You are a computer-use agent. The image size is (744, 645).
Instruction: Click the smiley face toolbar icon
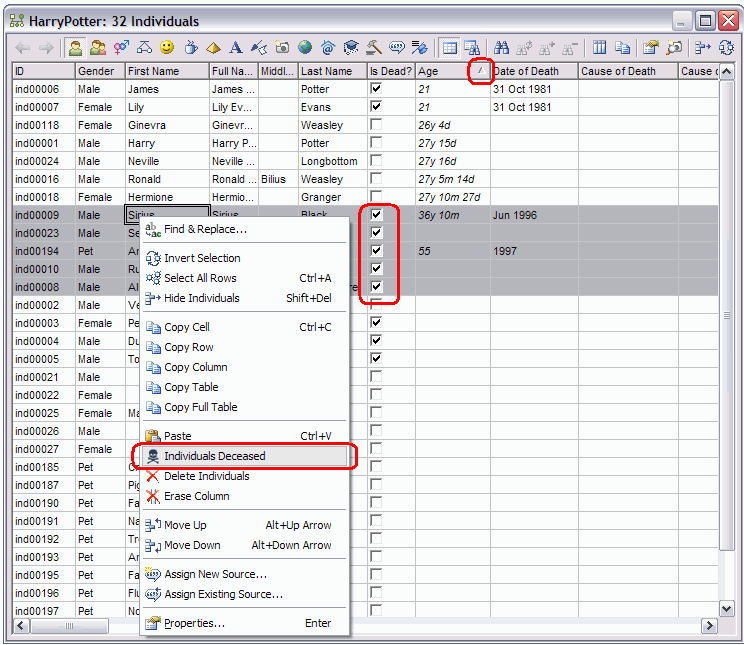point(167,48)
